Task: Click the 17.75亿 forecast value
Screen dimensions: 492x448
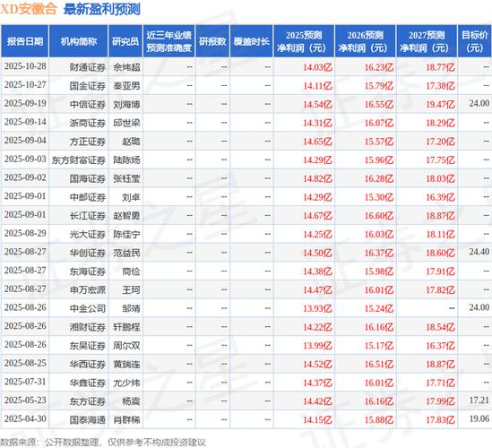Action: (440, 160)
